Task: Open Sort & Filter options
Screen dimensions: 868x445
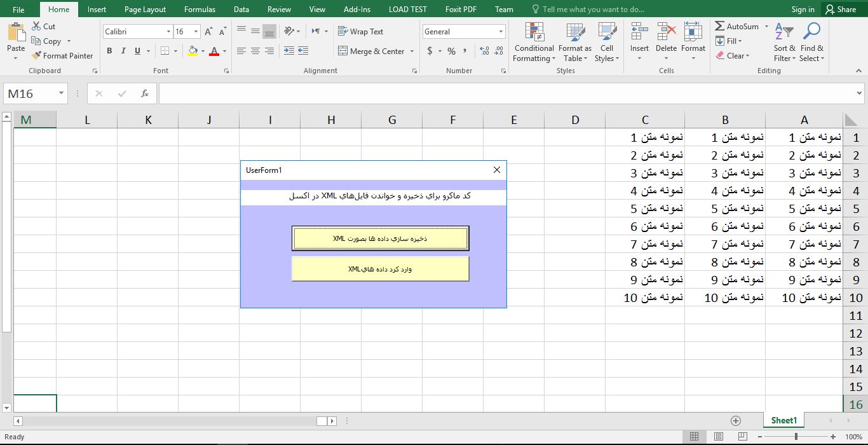Action: pyautogui.click(x=785, y=42)
